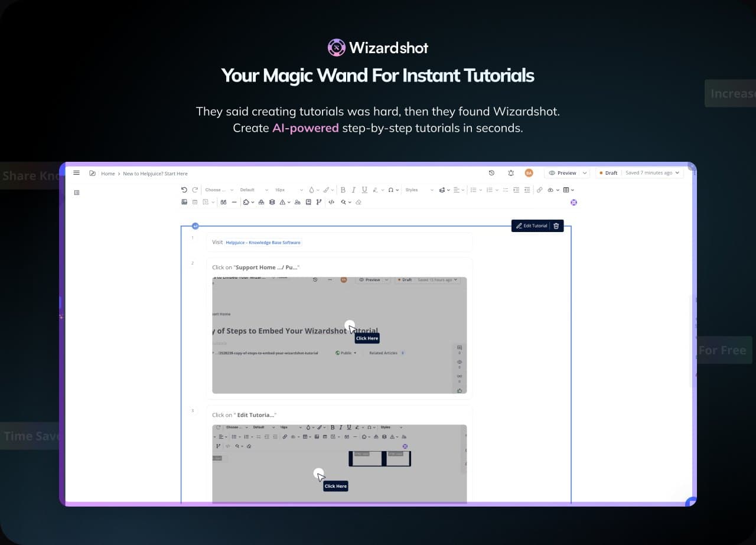Screen dimensions: 756x545
Task: Click the insert image icon
Action: point(184,202)
